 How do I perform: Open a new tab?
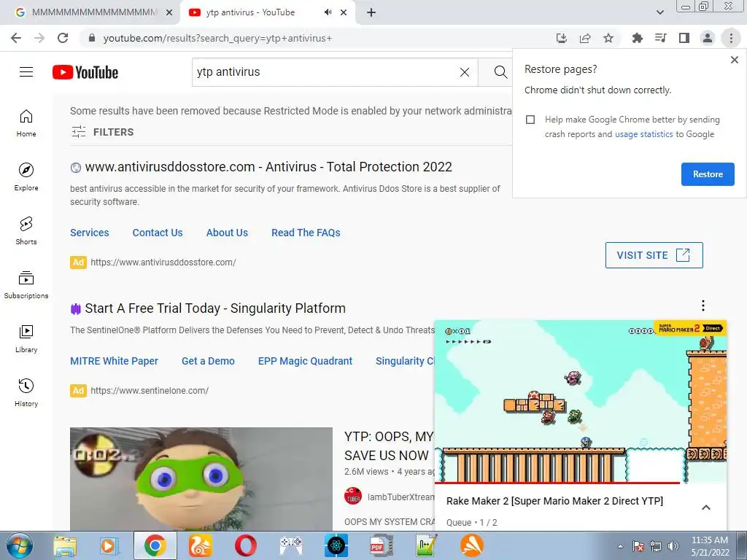pyautogui.click(x=371, y=12)
